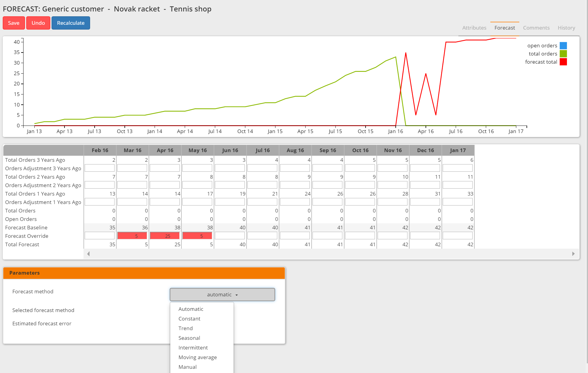Click the Recalculate button
Screen dimensions: 588x373
[71, 23]
